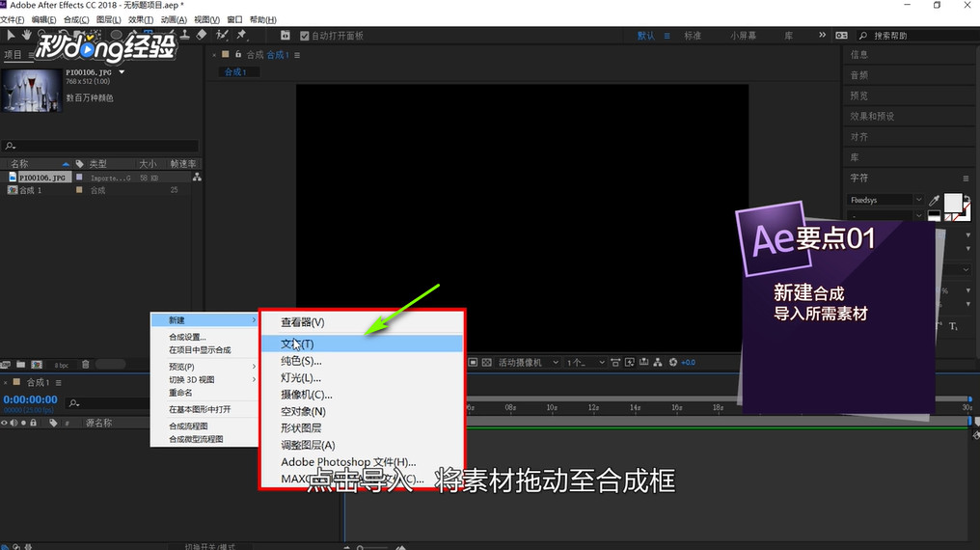
Task: Click the region of interest icon in viewer
Action: [474, 363]
